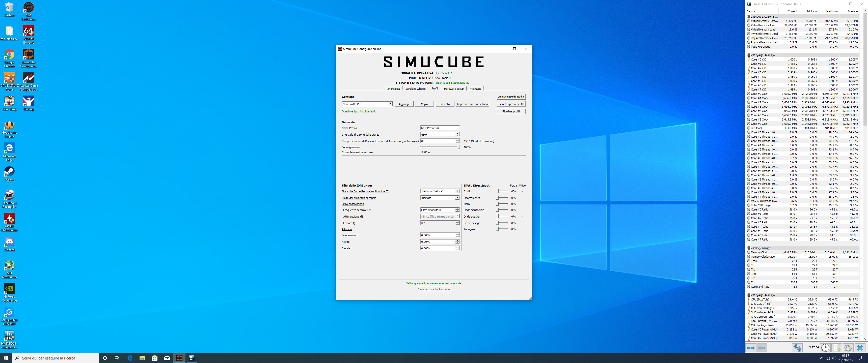The image size is (868, 363).
Task: Switch to Hardware setup tab
Action: point(453,89)
